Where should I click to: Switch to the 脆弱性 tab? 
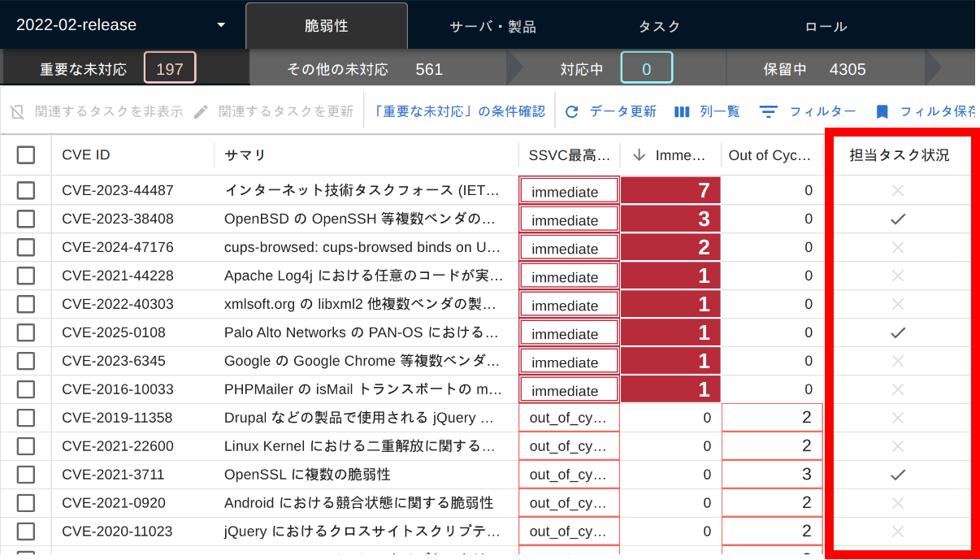[x=327, y=26]
